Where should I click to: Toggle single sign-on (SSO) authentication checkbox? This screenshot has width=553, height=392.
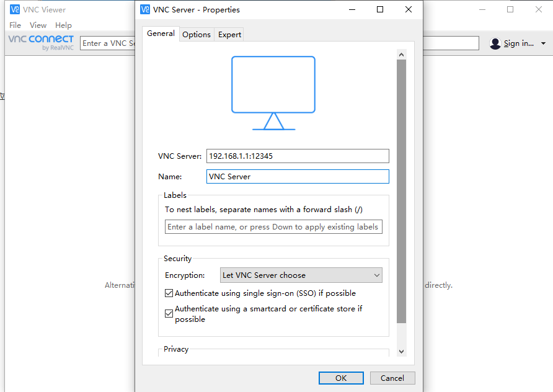pos(169,293)
